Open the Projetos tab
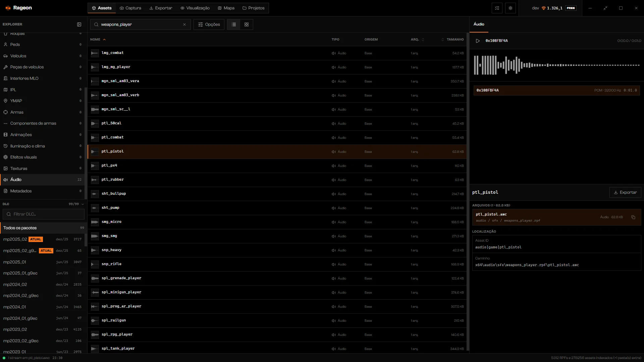 click(254, 8)
